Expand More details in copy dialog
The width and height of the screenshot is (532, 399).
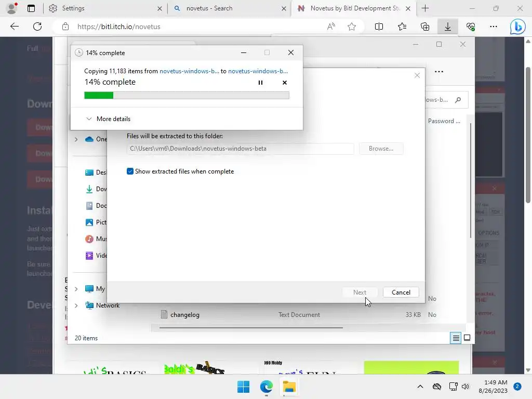point(108,119)
